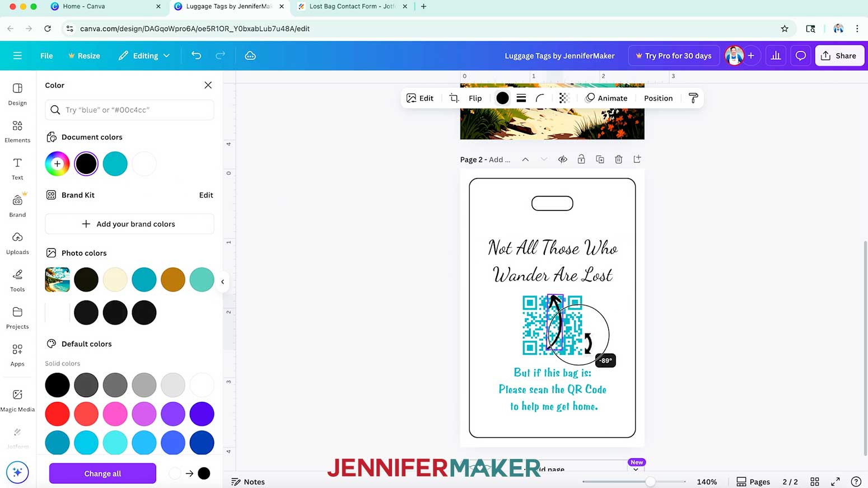Viewport: 868px width, 488px height.
Task: Click the copy style paint roller
Action: coord(693,98)
